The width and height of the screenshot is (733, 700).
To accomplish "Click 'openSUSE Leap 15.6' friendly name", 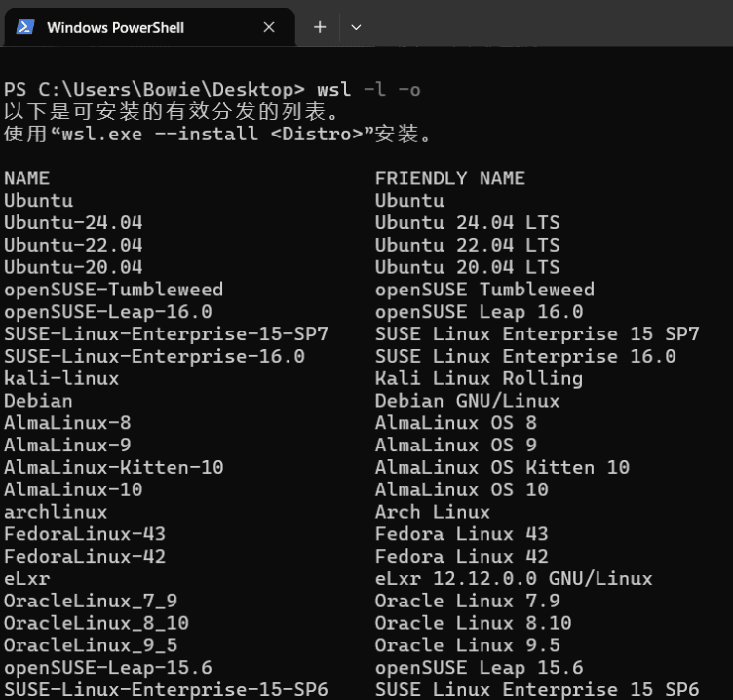I will 480,668.
